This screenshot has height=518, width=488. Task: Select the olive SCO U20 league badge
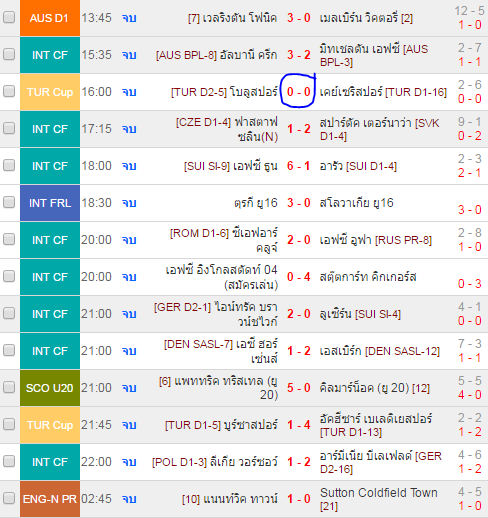50,388
